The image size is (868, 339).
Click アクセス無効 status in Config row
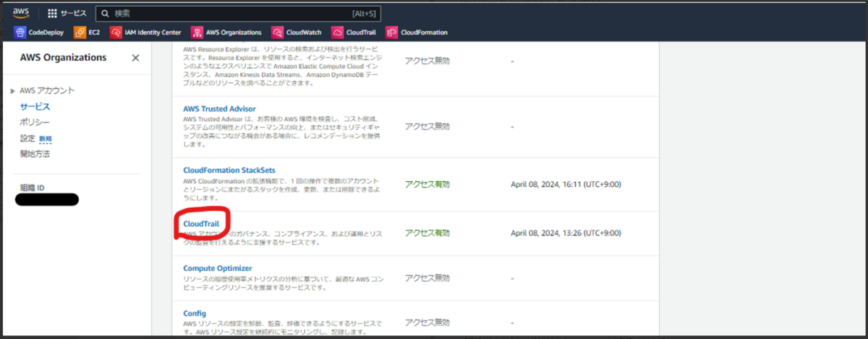(427, 322)
